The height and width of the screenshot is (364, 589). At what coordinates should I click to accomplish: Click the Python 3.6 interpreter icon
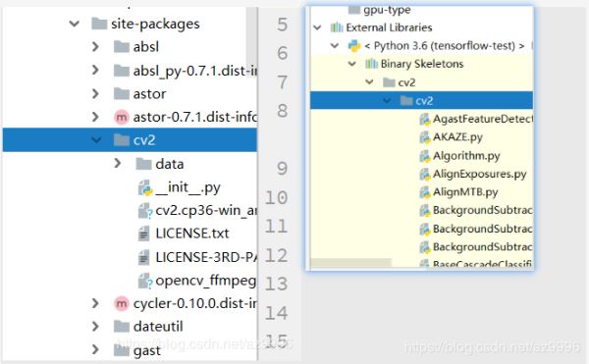[354, 46]
